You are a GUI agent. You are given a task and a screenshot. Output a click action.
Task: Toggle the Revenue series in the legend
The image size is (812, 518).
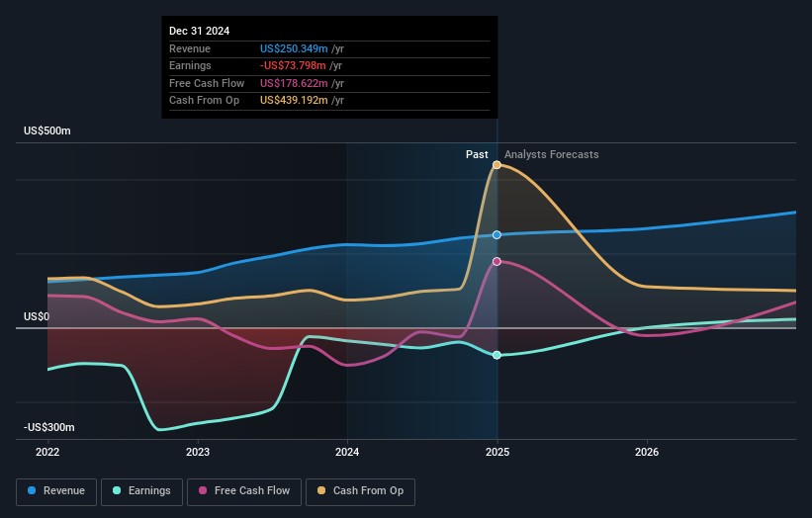point(56,491)
